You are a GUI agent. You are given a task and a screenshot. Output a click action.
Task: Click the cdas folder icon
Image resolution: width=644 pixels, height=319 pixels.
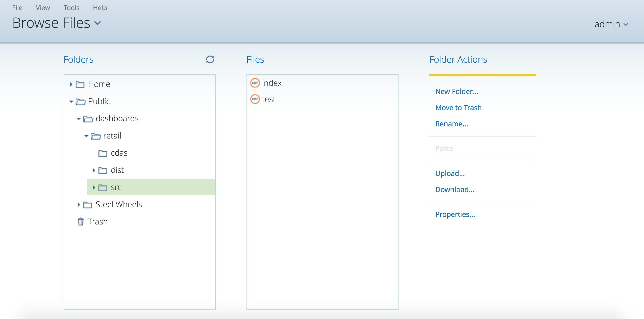pyautogui.click(x=103, y=153)
